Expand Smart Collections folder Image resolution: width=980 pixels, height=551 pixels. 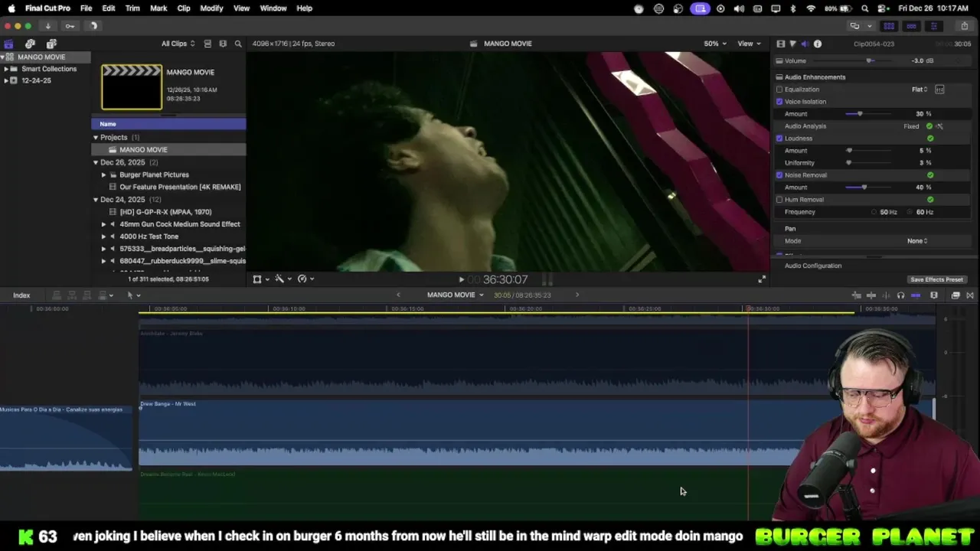pos(6,69)
